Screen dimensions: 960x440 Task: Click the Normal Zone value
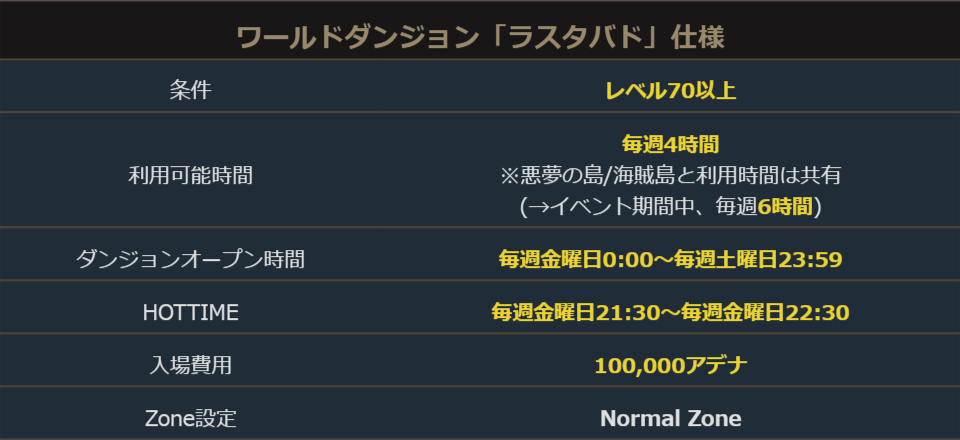[x=670, y=418]
